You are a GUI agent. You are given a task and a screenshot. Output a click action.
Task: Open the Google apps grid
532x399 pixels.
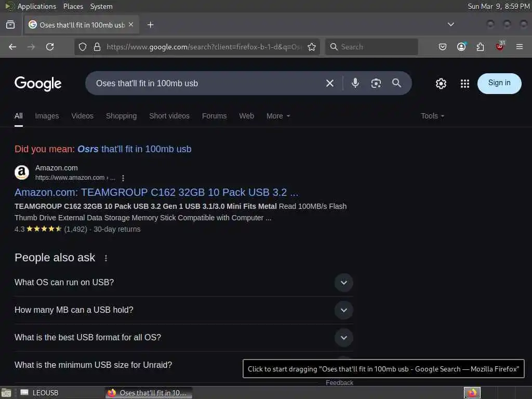[x=465, y=84]
